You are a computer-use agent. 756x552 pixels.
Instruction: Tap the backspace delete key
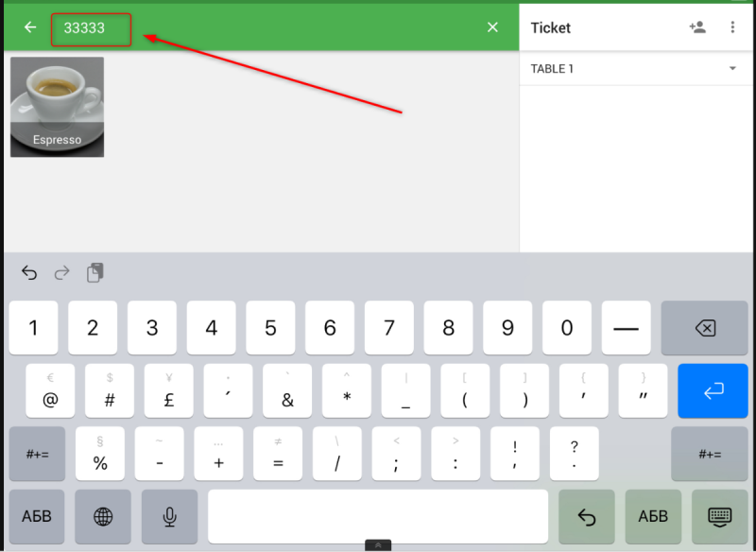[x=704, y=328]
